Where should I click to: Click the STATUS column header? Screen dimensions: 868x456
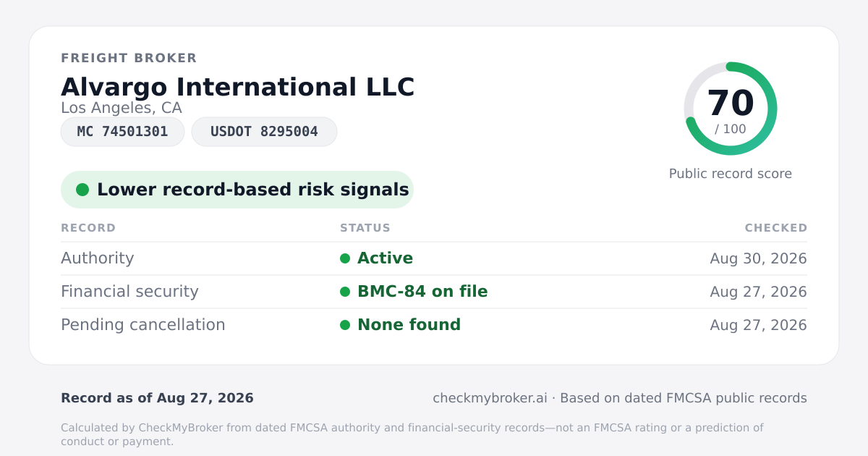(x=365, y=228)
